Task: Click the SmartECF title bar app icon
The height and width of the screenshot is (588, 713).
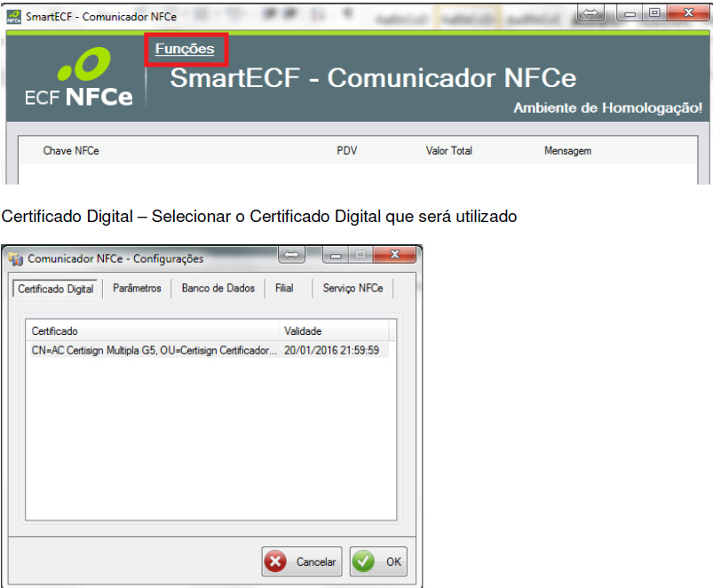Action: pyautogui.click(x=13, y=17)
